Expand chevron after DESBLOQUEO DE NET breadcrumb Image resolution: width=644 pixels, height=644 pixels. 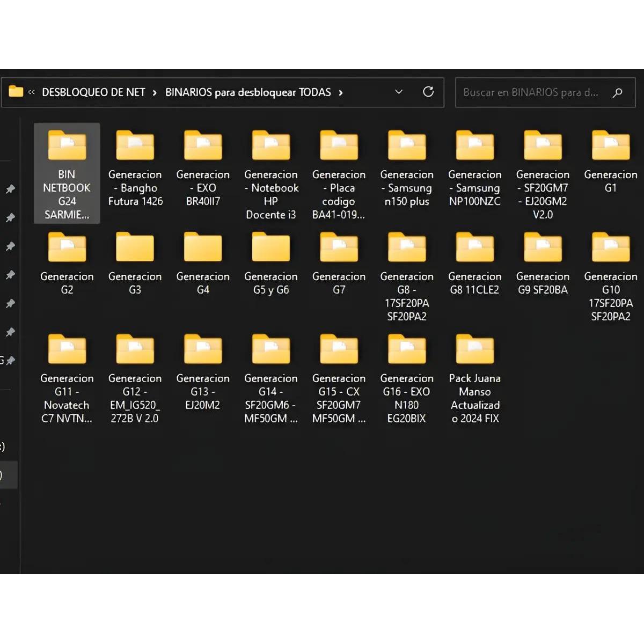(x=155, y=92)
